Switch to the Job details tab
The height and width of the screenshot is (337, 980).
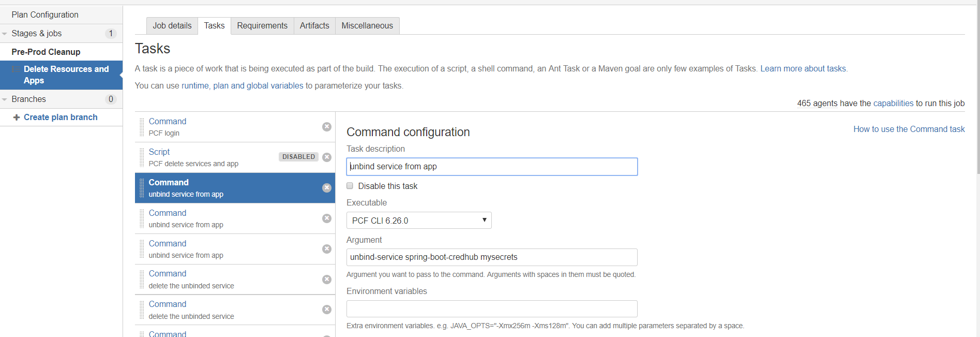(172, 26)
